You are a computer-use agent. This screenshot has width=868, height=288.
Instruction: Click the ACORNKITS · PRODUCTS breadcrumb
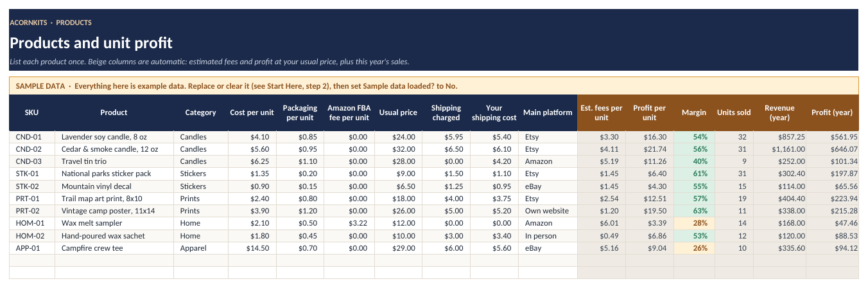51,22
